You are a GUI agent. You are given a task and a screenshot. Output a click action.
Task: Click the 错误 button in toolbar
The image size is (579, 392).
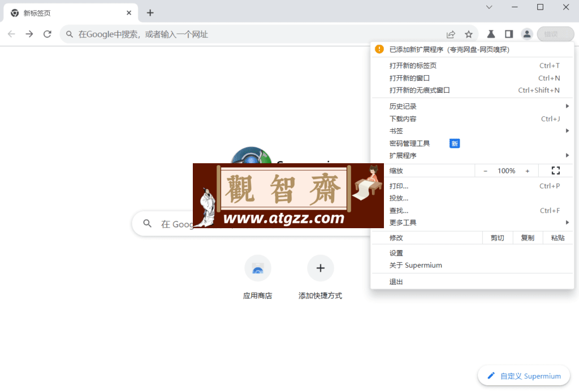[x=555, y=34]
